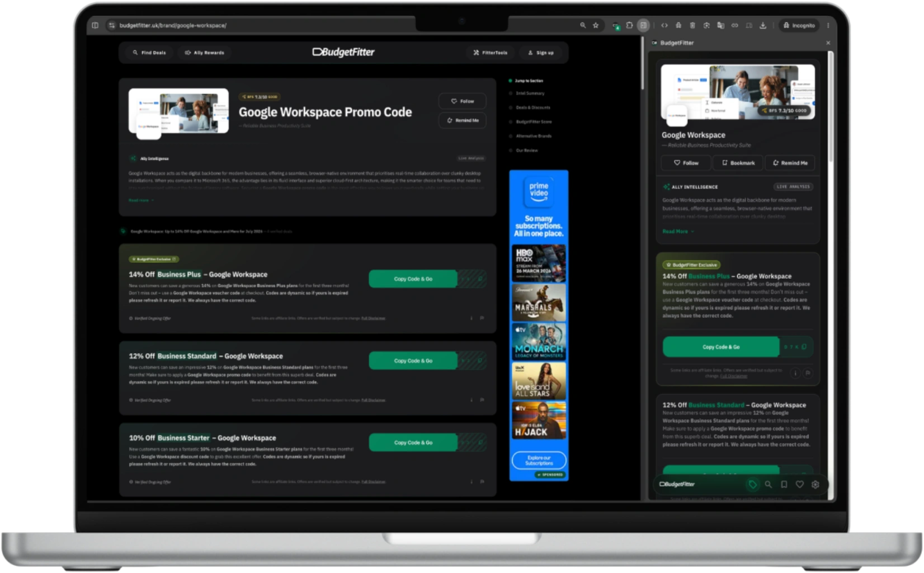The width and height of the screenshot is (924, 573).
Task: Click the Follow button beside the Promo Code title
Action: (x=463, y=101)
